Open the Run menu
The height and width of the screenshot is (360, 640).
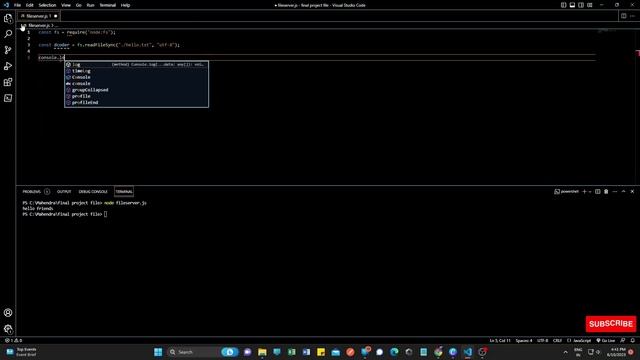coord(91,5)
